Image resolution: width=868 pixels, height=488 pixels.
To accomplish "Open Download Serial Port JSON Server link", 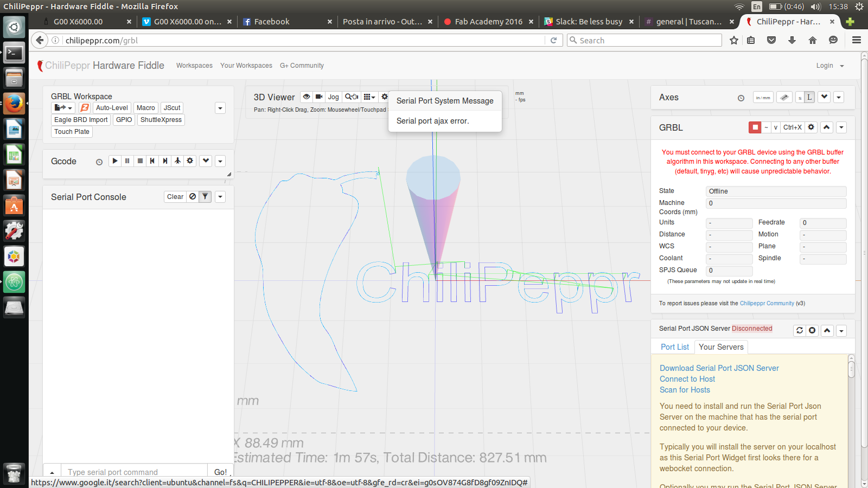I will click(x=719, y=368).
